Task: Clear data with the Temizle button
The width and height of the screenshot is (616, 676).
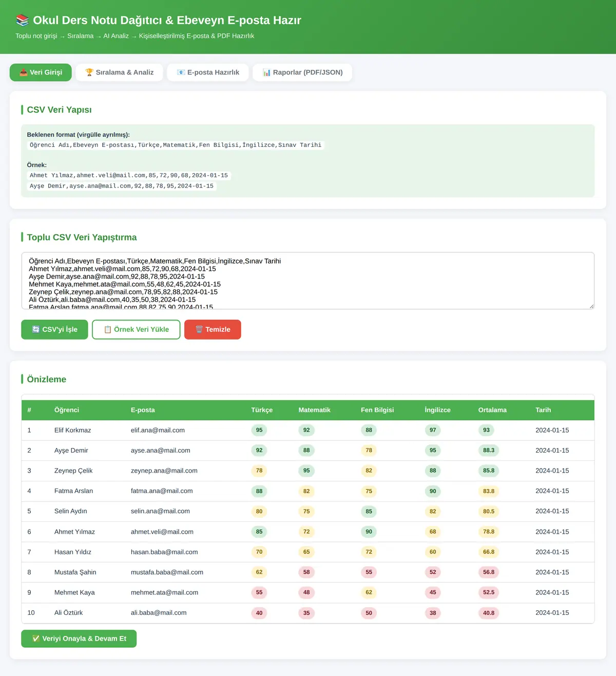Action: pos(213,329)
